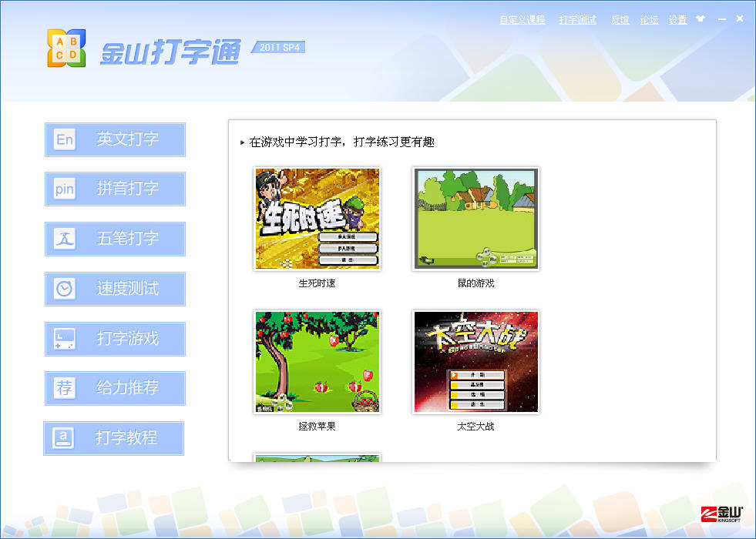Visit the 论坛 forum link
The height and width of the screenshot is (539, 756).
(649, 20)
